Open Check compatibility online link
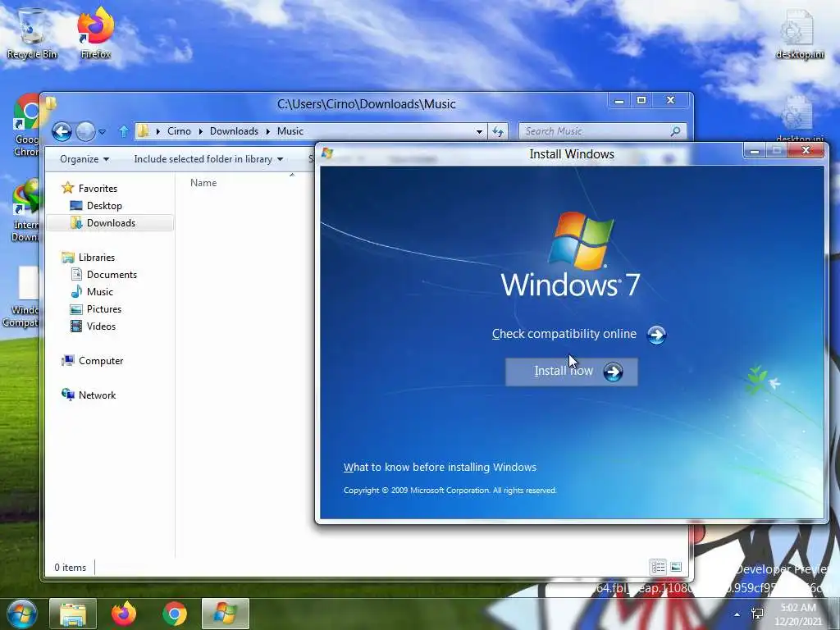840x630 pixels. pyautogui.click(x=564, y=334)
